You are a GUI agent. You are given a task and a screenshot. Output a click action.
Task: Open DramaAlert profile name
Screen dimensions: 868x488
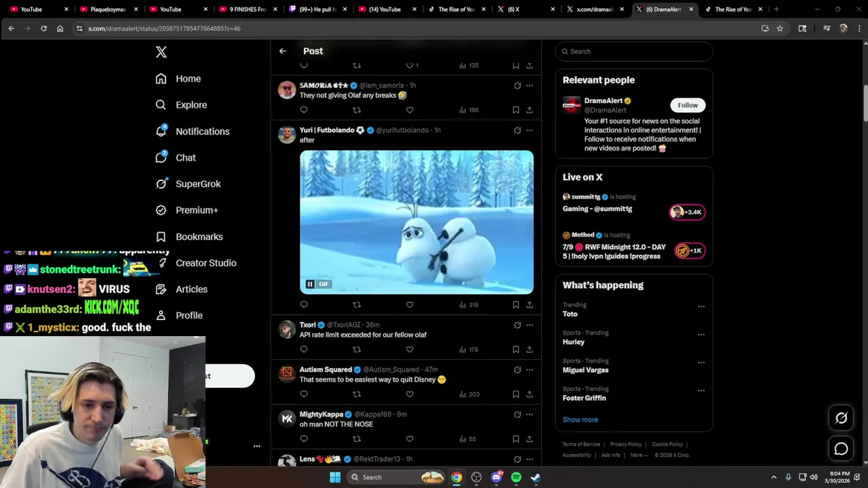(x=604, y=101)
